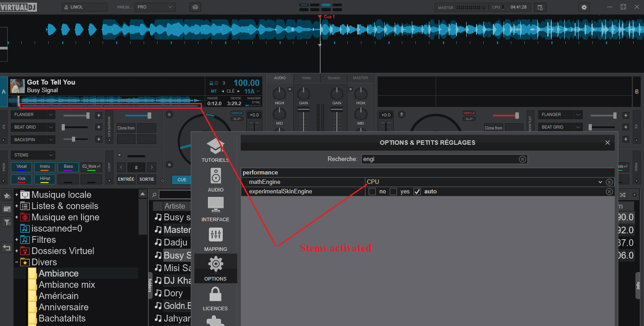Open the Audio settings section
This screenshot has height=326, width=644.
pyautogui.click(x=215, y=179)
